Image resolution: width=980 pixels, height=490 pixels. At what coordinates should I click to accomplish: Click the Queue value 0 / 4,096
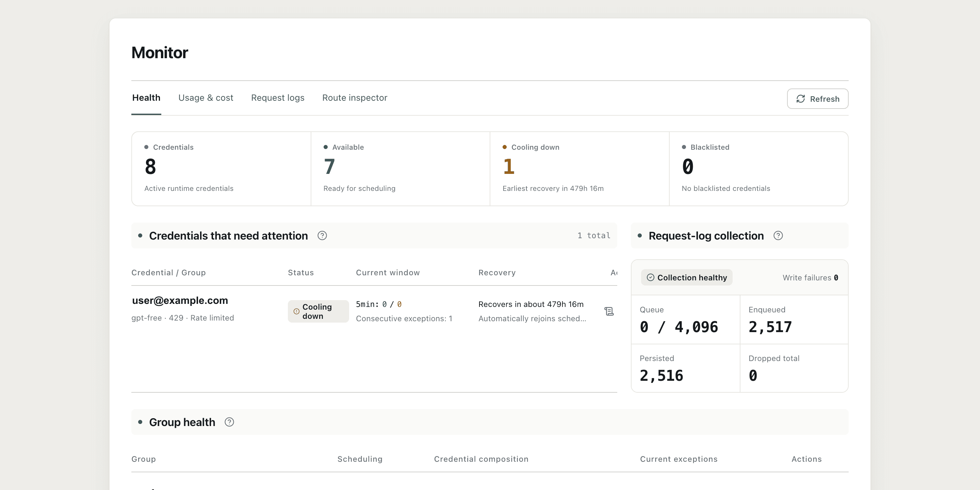click(x=679, y=327)
